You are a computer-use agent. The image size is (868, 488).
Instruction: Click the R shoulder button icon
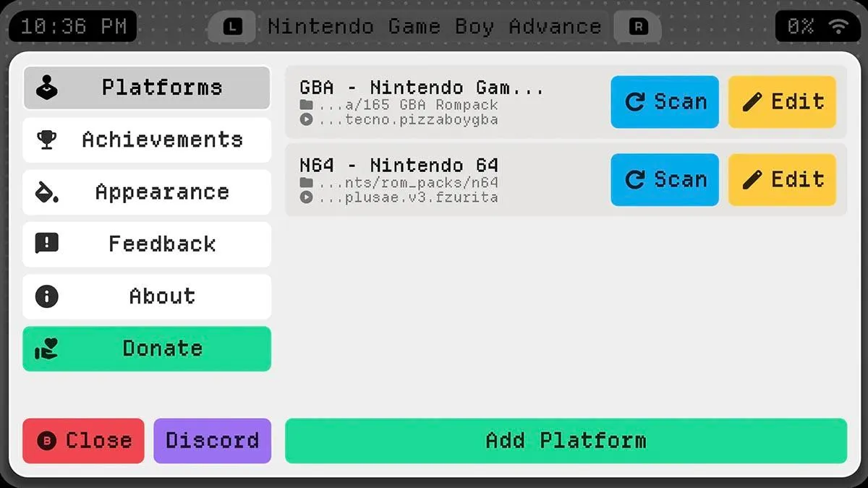click(x=638, y=27)
